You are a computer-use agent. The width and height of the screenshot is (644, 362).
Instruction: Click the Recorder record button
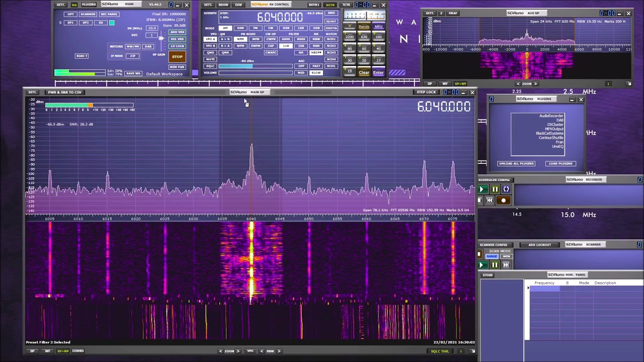click(x=503, y=200)
